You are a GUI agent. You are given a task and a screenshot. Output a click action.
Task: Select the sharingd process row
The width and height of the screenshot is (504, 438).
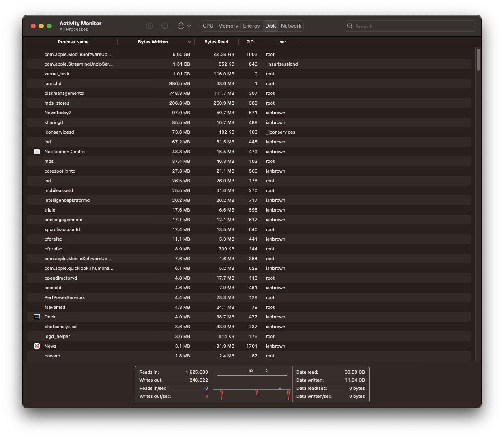tap(249, 122)
